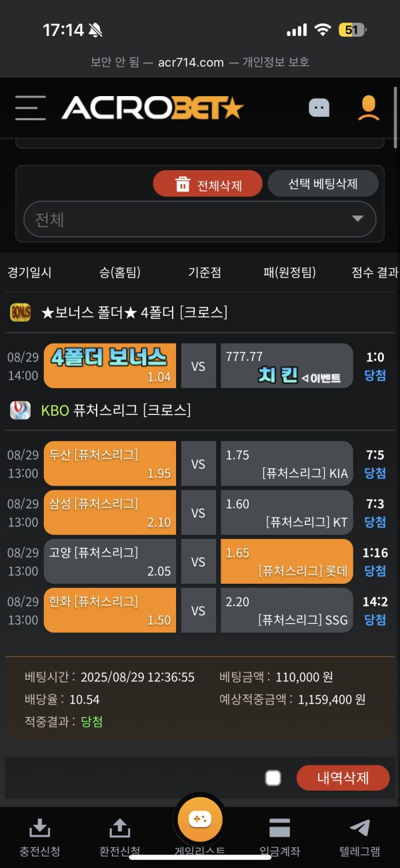
Task: Click the BONUS badge icon
Action: pos(20,312)
